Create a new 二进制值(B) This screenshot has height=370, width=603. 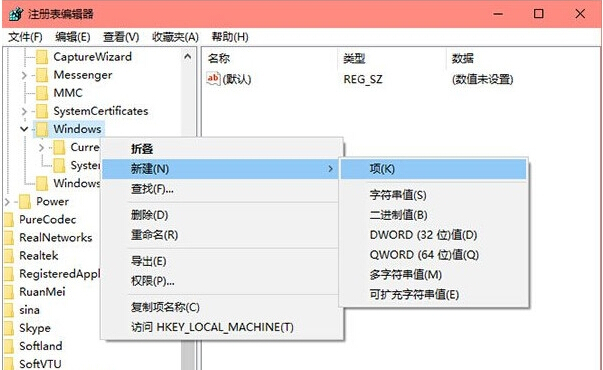[x=433, y=215]
